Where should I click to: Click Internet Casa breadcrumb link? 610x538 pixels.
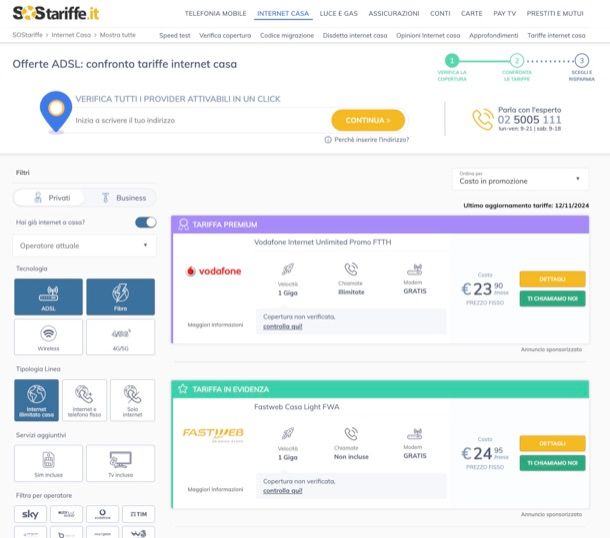tap(71, 35)
